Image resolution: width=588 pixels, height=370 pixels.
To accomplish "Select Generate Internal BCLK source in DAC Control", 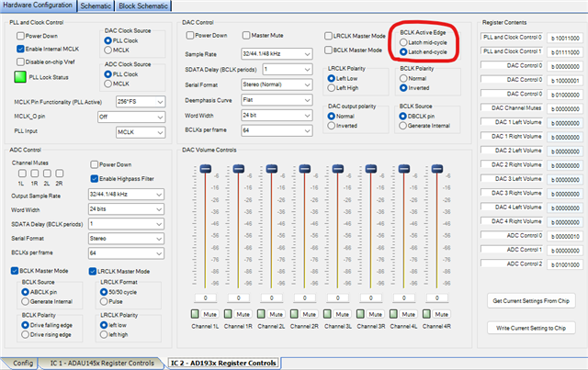I will 402,126.
